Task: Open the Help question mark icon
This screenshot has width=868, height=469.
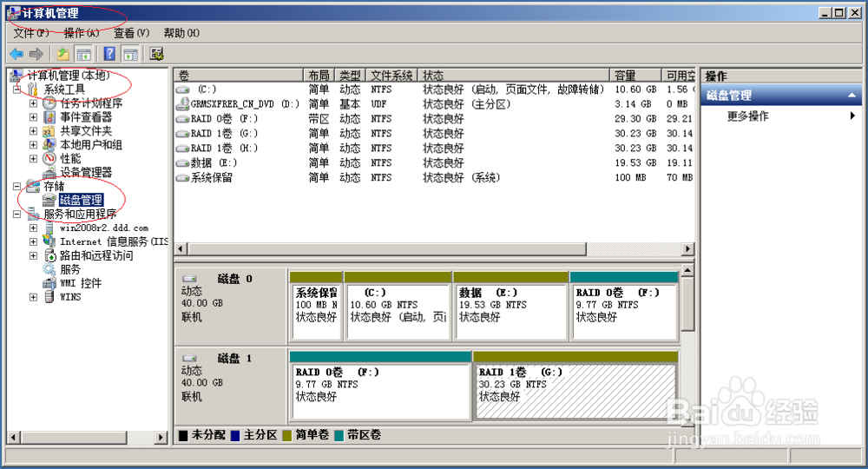Action: [109, 54]
